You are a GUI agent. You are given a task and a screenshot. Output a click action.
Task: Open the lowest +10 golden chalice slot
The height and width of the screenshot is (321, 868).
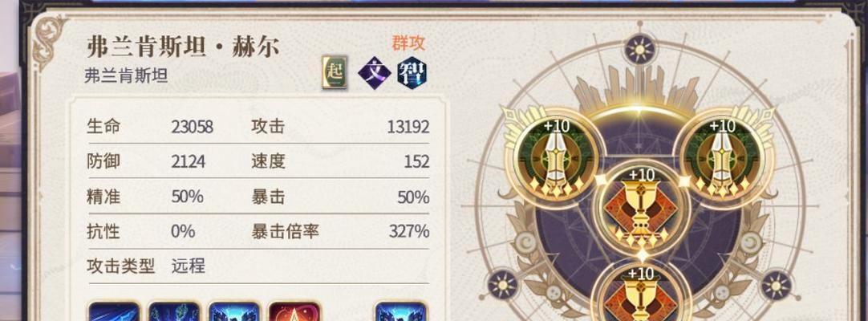[x=641, y=294]
